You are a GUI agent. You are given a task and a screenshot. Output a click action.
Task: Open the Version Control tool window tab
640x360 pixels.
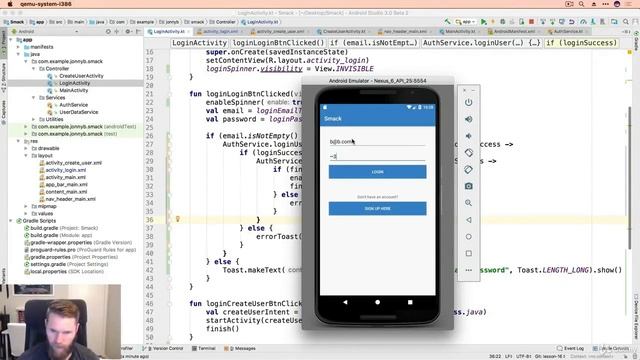click(164, 348)
